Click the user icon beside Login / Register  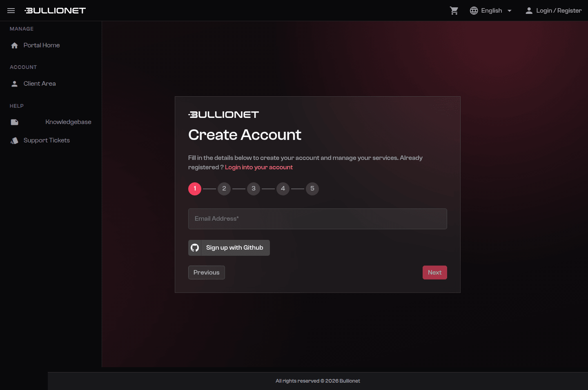pyautogui.click(x=529, y=11)
